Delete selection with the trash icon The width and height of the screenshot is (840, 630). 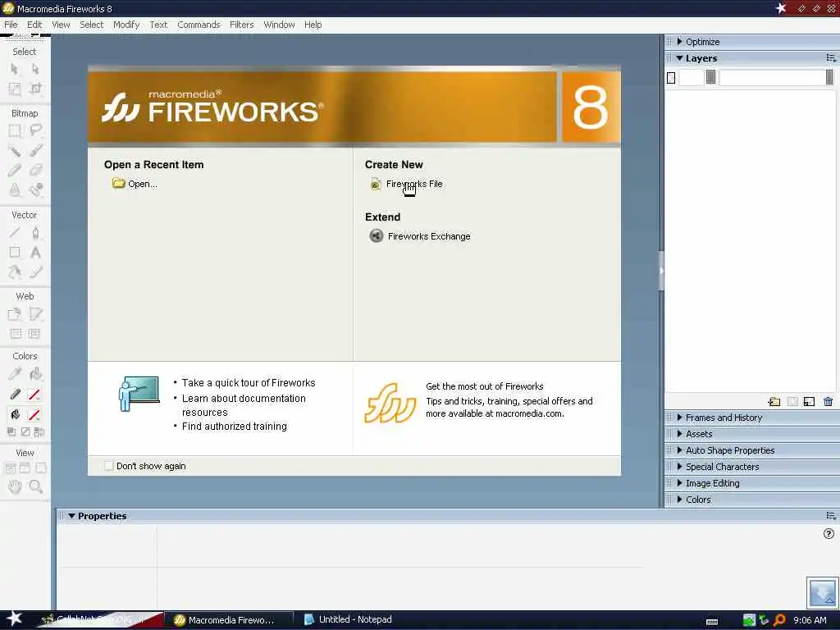[x=829, y=402]
